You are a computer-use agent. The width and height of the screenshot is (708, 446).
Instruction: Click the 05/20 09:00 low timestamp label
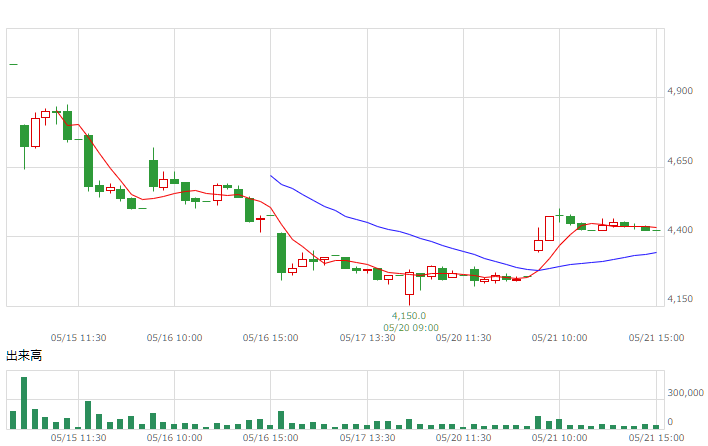411,328
